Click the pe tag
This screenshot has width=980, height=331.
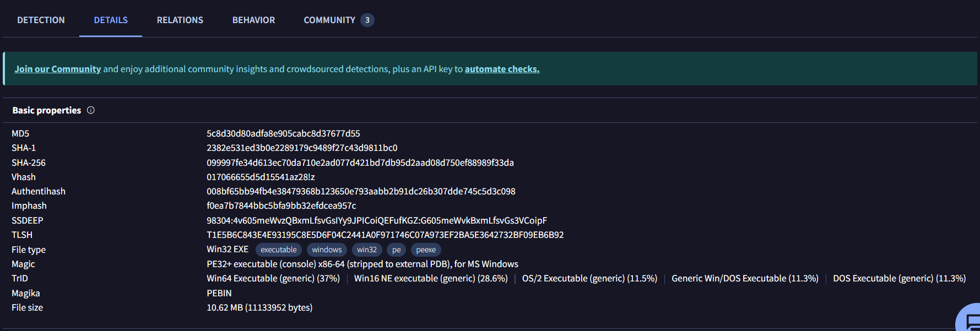tap(397, 249)
